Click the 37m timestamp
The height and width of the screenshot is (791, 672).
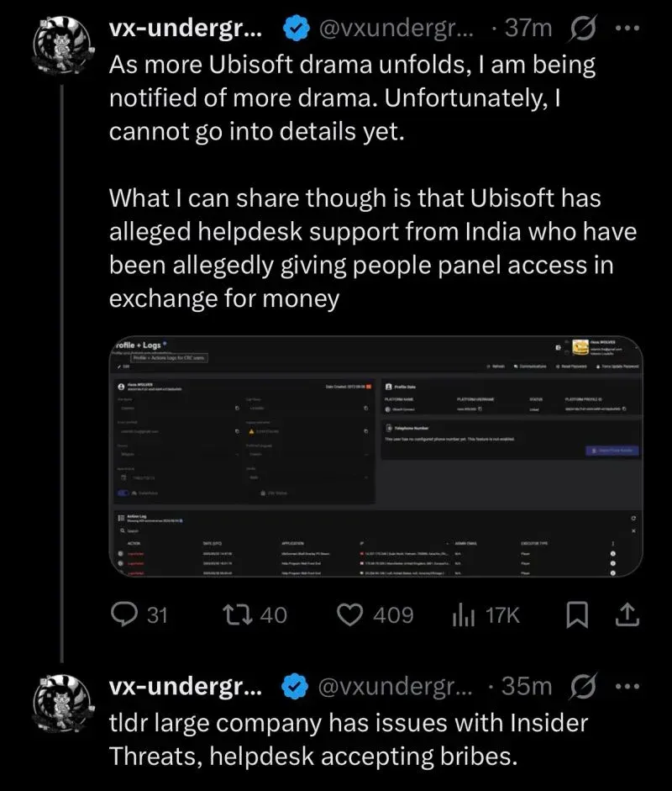(528, 29)
